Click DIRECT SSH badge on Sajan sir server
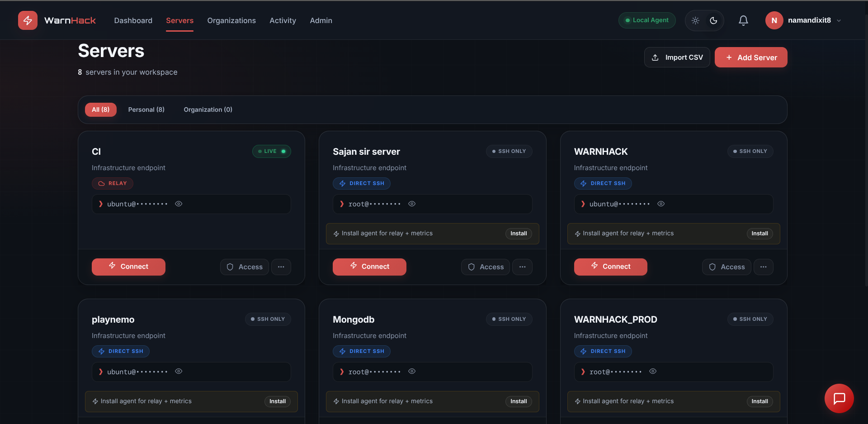This screenshot has height=424, width=868. 362,183
